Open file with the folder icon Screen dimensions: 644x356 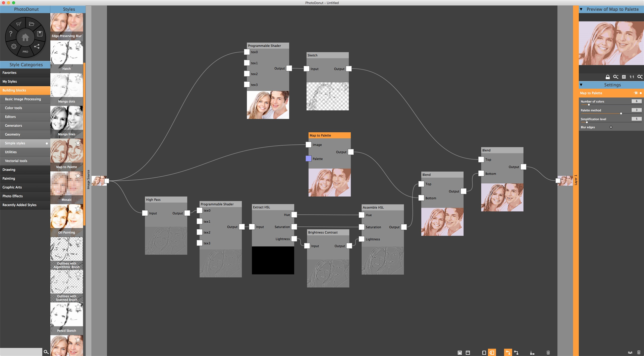click(32, 24)
